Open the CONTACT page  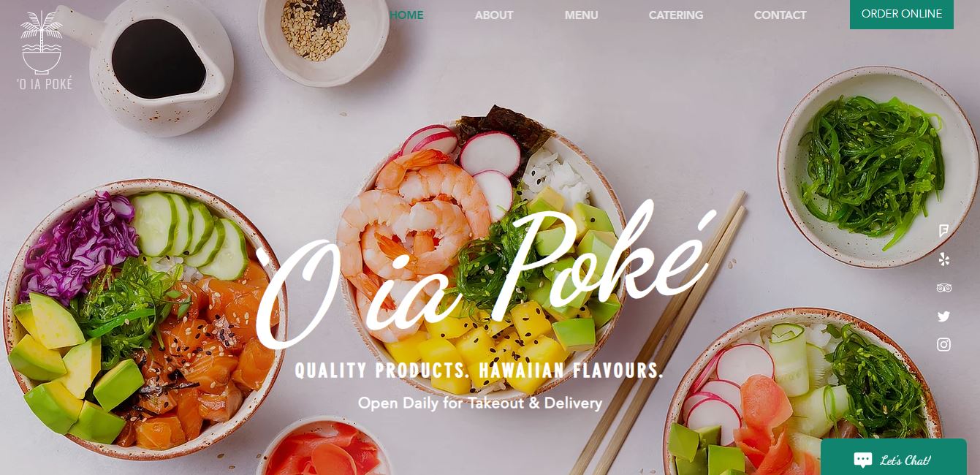780,15
